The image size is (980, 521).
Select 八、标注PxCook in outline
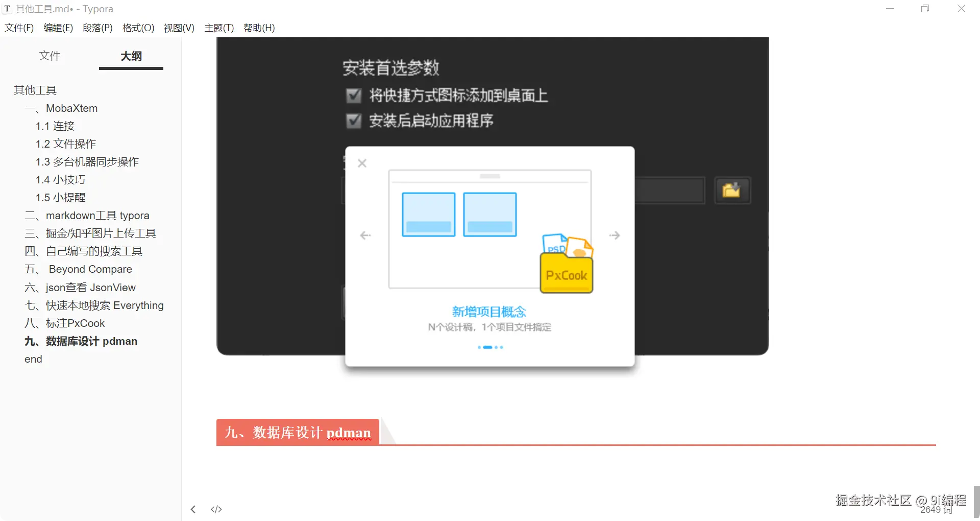click(x=65, y=323)
